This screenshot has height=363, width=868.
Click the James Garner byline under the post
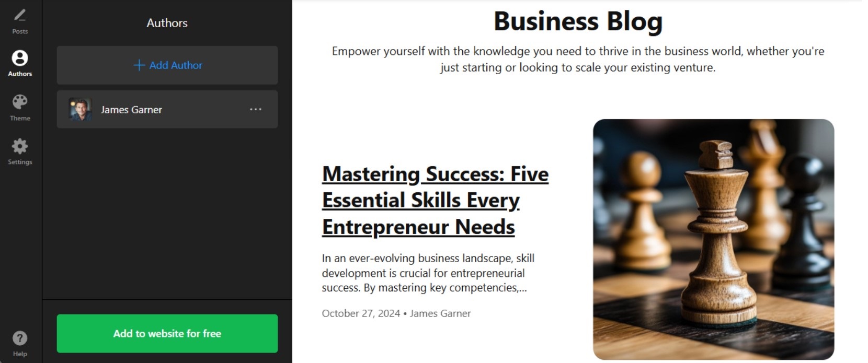[441, 313]
